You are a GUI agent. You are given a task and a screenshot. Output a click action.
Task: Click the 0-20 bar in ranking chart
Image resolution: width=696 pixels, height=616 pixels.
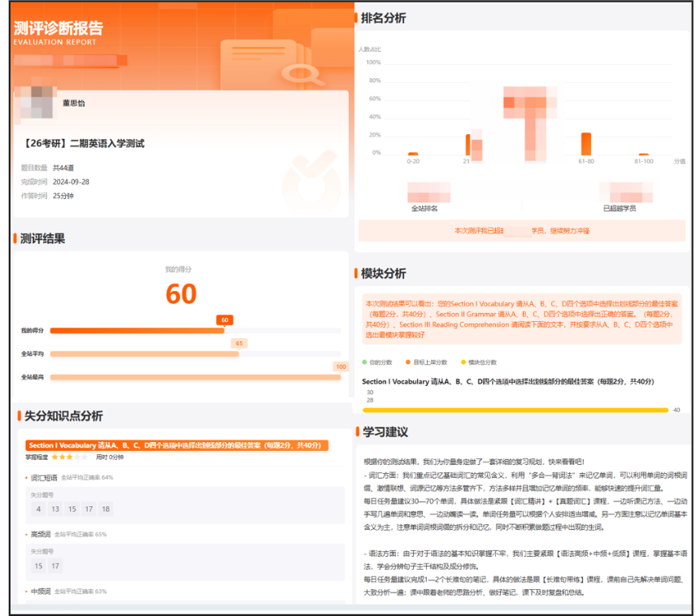[x=413, y=154]
